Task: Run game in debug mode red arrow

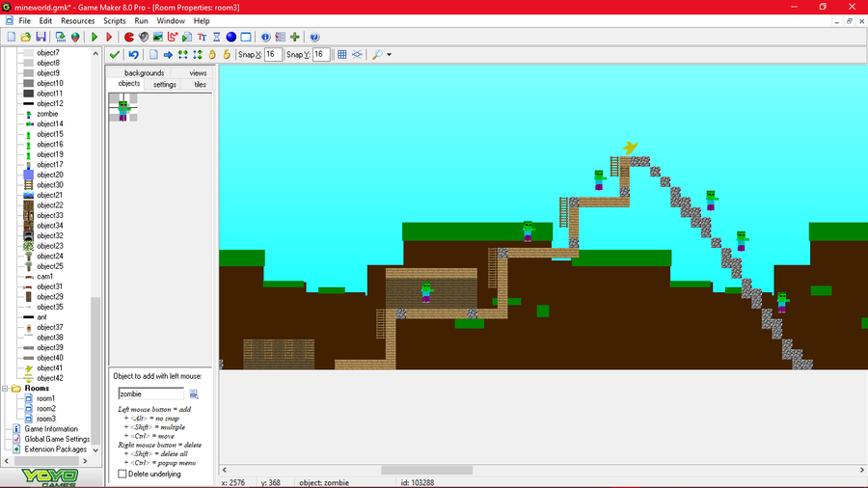Action: click(109, 37)
